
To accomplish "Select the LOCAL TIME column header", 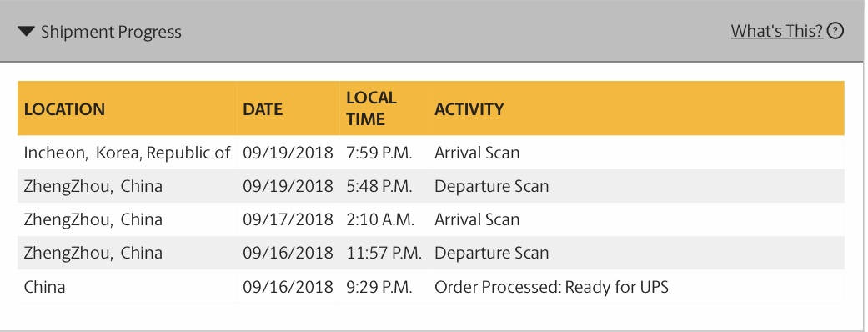I will click(371, 108).
